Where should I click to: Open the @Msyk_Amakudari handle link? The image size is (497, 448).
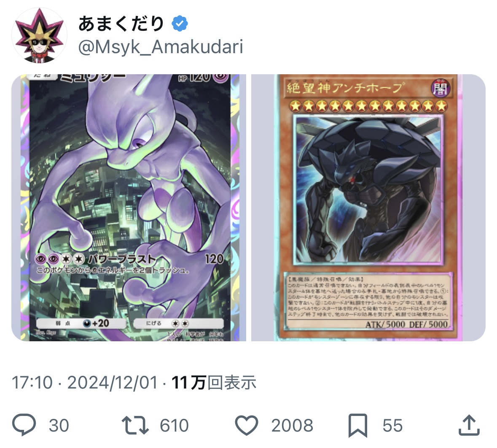(x=161, y=47)
